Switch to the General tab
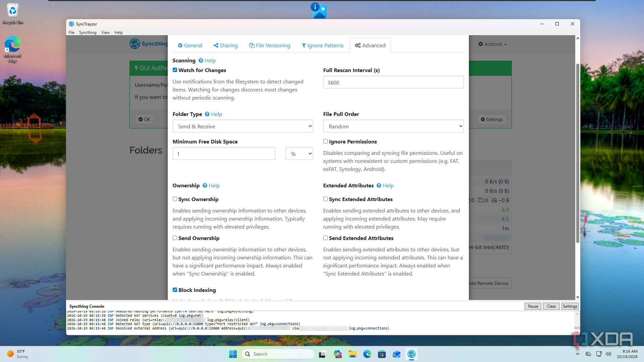644x362 pixels. (190, 45)
